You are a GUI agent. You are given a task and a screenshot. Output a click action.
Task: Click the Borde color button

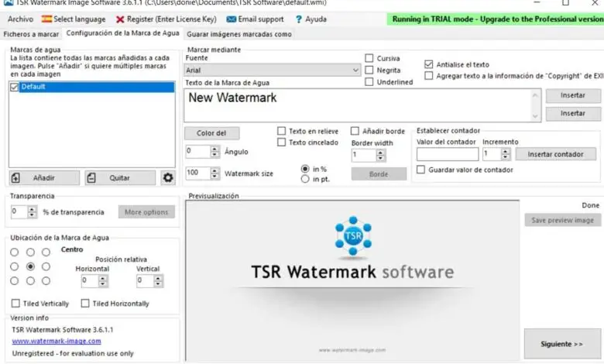(379, 174)
